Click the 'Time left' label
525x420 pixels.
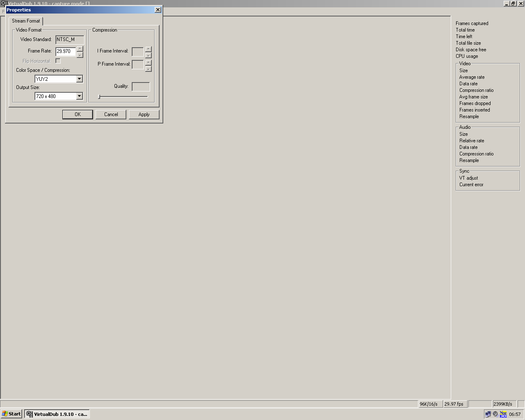tap(464, 37)
